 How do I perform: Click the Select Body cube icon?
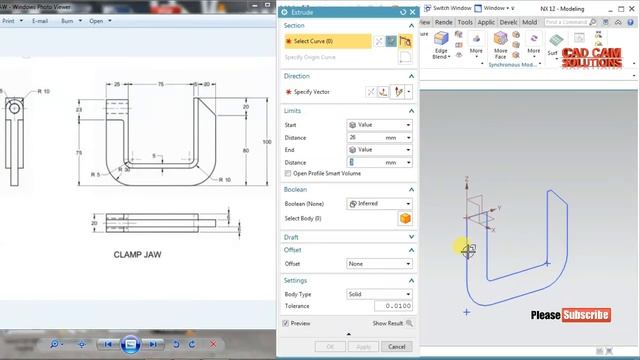(405, 218)
